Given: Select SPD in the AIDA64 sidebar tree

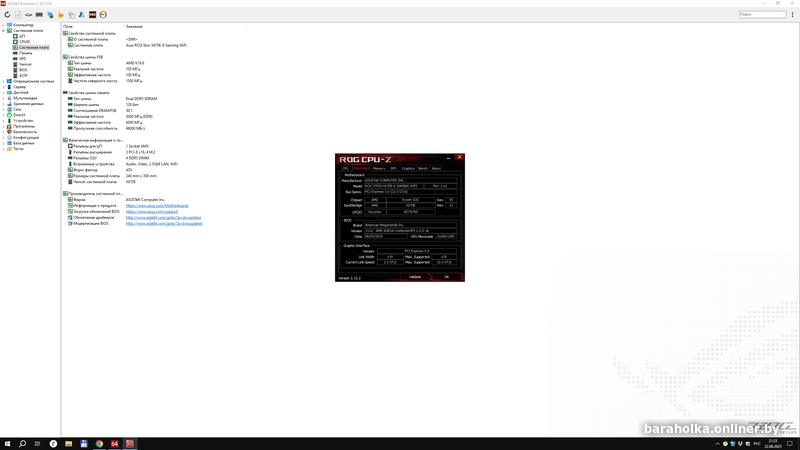Looking at the screenshot, I should (22, 59).
